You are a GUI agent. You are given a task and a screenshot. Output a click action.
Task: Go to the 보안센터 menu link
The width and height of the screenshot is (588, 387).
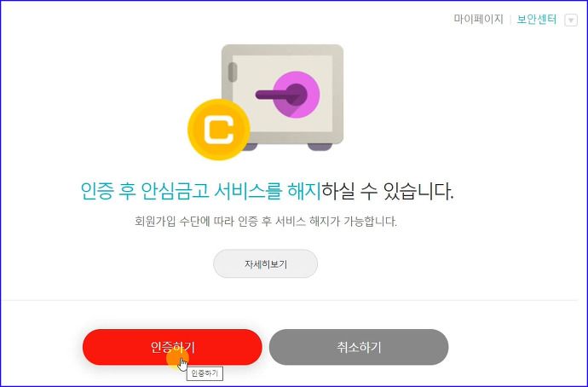[x=537, y=19]
